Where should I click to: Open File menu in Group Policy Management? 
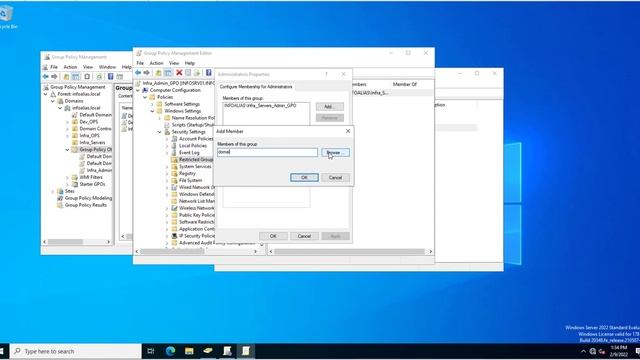click(x=54, y=67)
